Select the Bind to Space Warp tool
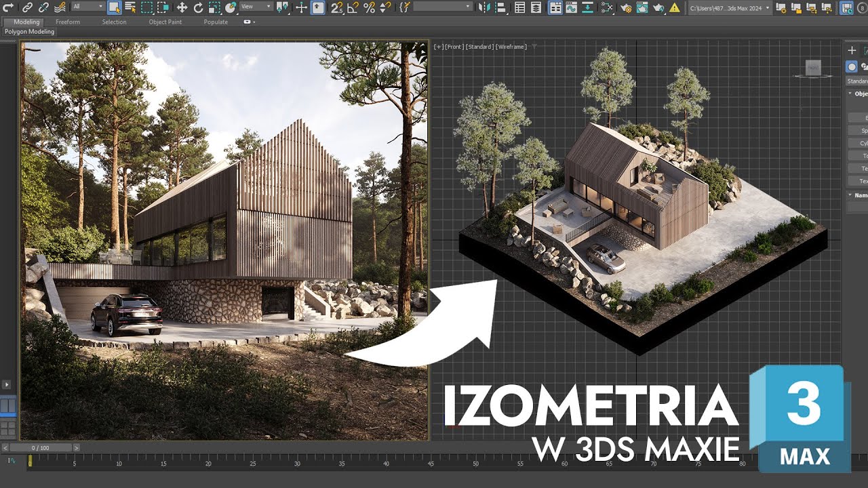This screenshot has height=488, width=868. pyautogui.click(x=59, y=7)
